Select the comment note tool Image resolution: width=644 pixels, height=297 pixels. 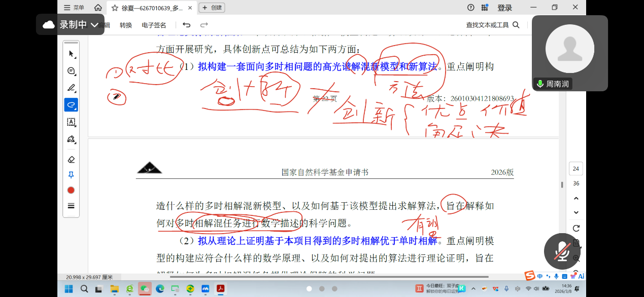pos(71,71)
